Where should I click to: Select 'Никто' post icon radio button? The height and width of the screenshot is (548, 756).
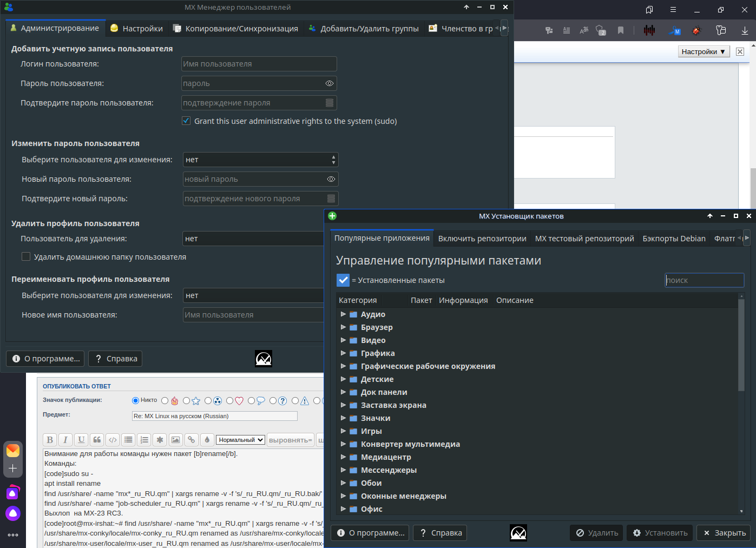pos(135,400)
